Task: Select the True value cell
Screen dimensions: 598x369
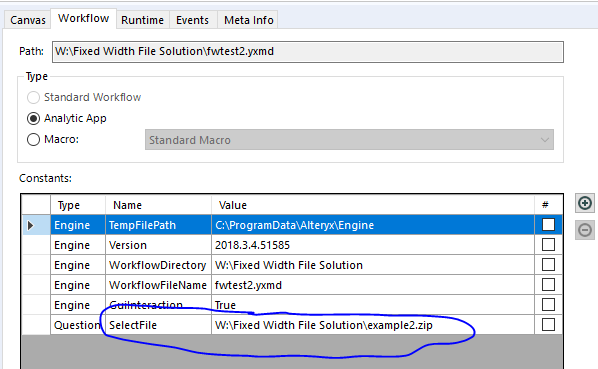Action: 373,305
